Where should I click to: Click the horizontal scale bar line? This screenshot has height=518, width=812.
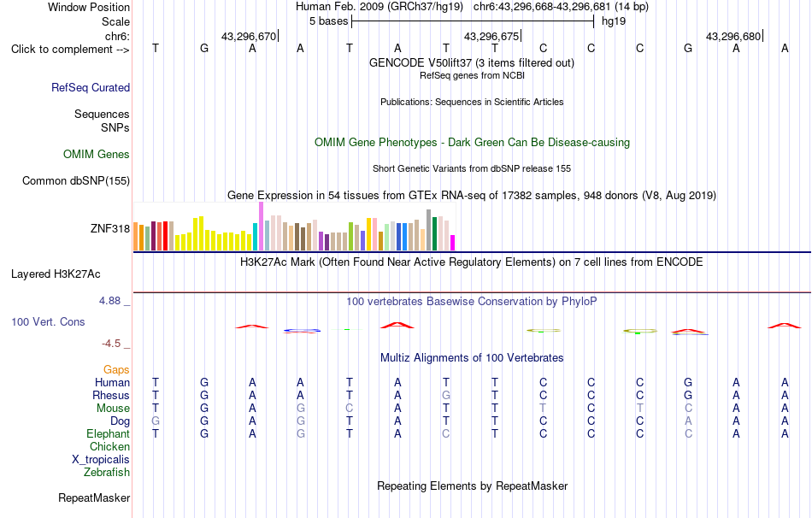[x=473, y=21]
